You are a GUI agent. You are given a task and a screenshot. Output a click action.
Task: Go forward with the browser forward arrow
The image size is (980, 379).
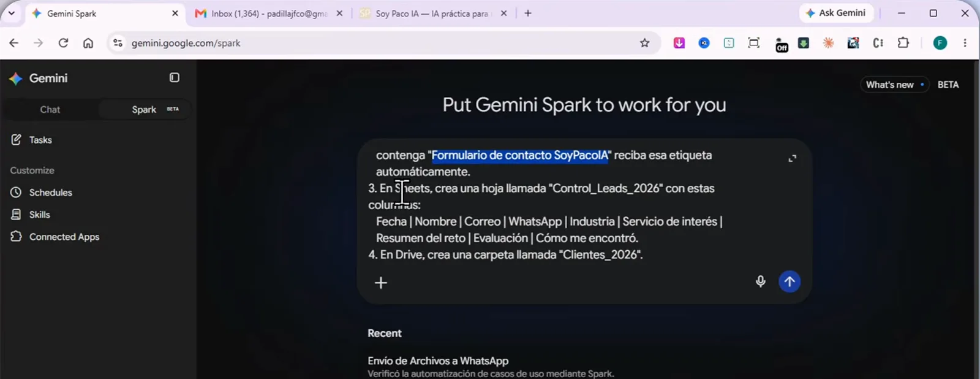[x=38, y=43]
